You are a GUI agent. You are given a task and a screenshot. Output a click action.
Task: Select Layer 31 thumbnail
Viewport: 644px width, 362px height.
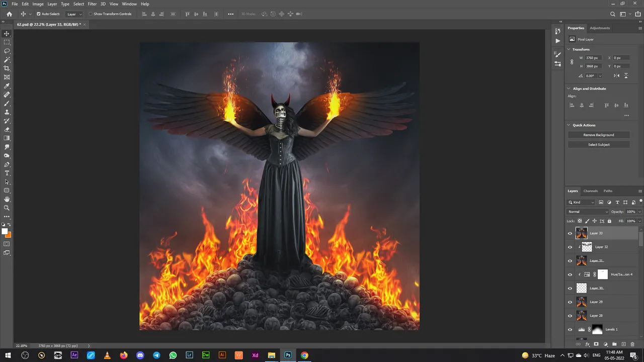[582, 261]
